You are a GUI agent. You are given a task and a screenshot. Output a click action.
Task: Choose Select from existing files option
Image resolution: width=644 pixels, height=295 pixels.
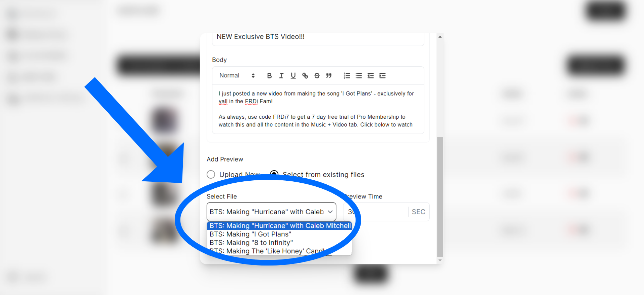coord(274,174)
